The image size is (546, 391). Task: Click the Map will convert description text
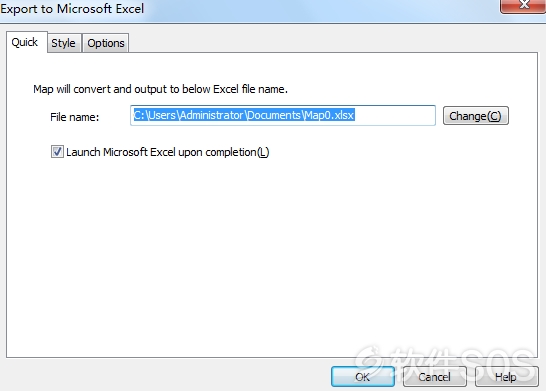click(160, 89)
